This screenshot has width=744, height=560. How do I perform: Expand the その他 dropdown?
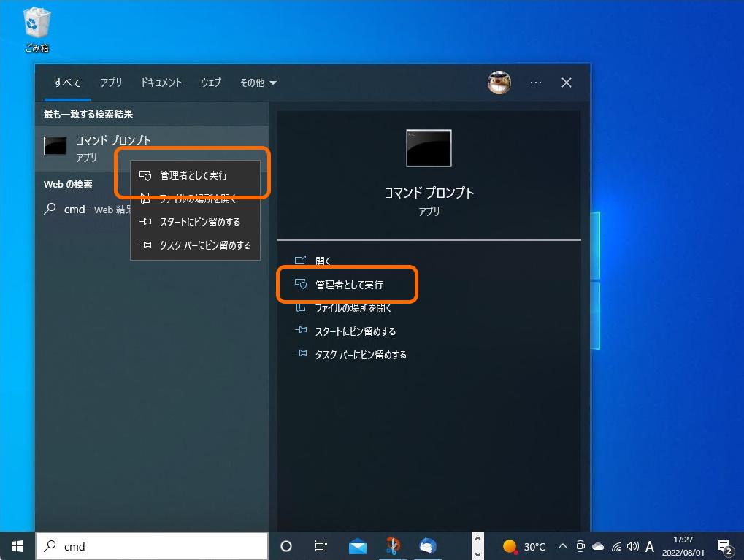click(x=258, y=83)
